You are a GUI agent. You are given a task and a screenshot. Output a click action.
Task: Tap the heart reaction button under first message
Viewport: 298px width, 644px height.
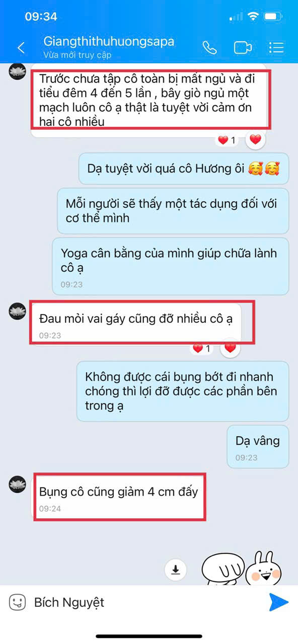click(x=256, y=140)
